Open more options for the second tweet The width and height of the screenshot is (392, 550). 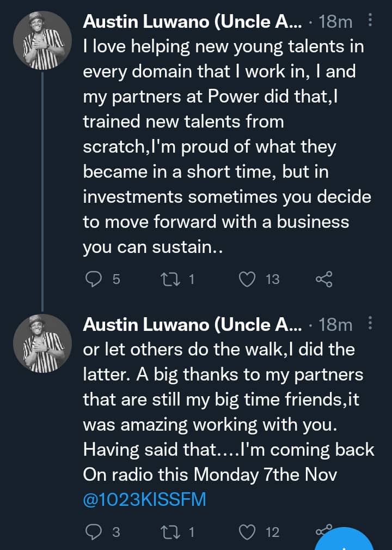pyautogui.click(x=371, y=324)
